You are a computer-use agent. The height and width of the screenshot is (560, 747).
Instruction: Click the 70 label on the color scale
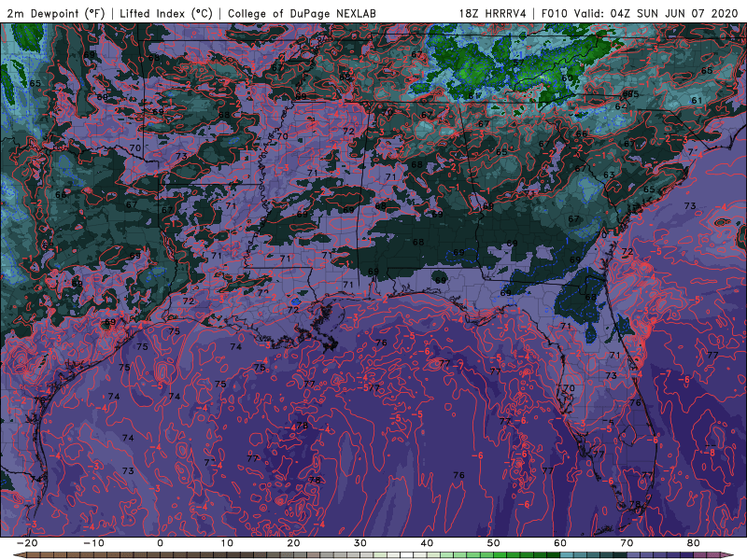coord(627,543)
